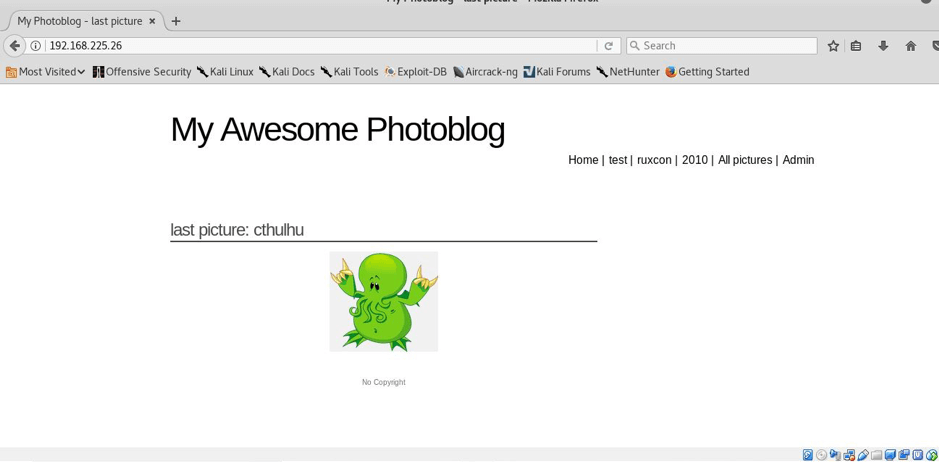Open Admin link in photoblog menu
The image size is (939, 462).
pos(798,160)
